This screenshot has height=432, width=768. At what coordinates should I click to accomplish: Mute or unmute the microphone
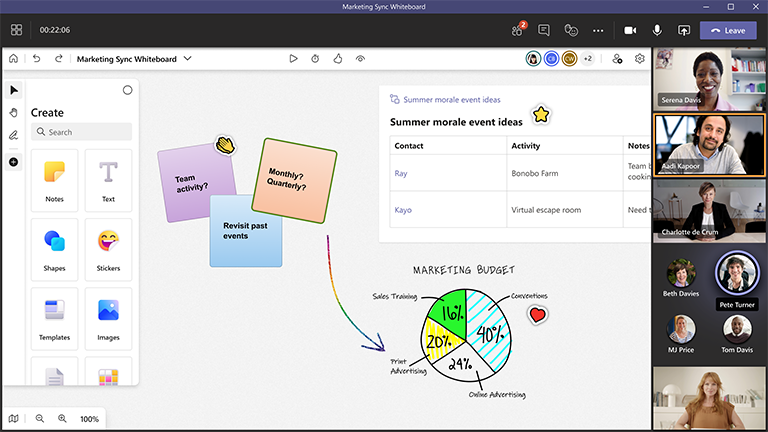[657, 30]
